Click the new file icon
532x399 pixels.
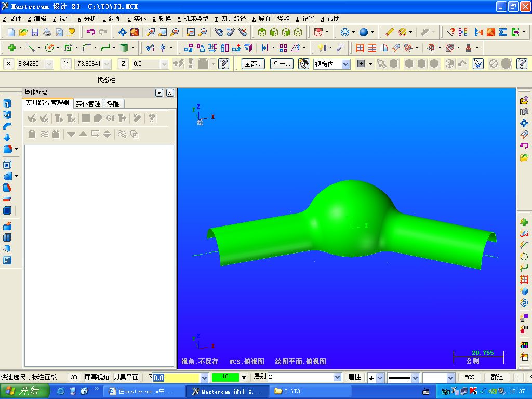click(x=11, y=32)
